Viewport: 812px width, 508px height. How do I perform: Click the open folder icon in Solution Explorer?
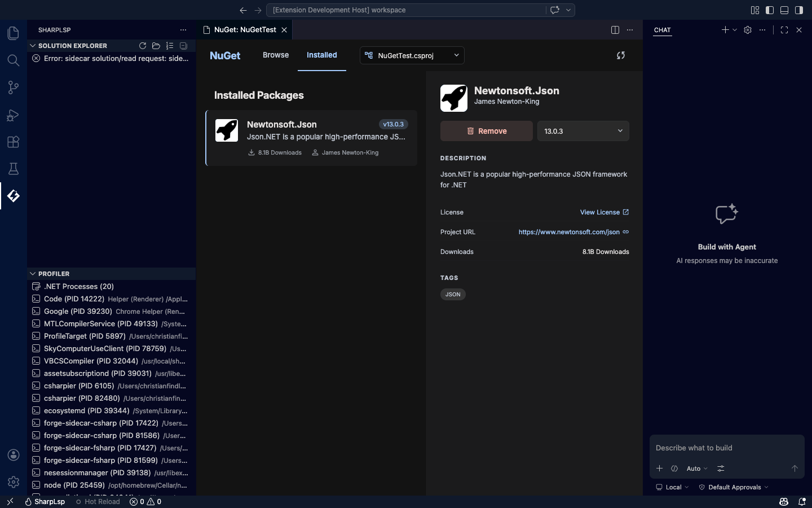tap(156, 46)
